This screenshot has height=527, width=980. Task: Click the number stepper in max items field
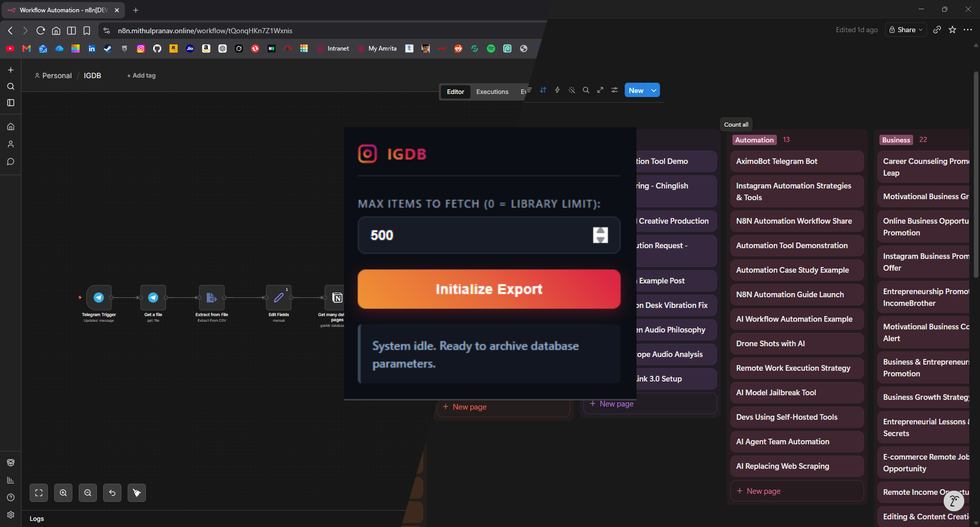click(x=600, y=235)
